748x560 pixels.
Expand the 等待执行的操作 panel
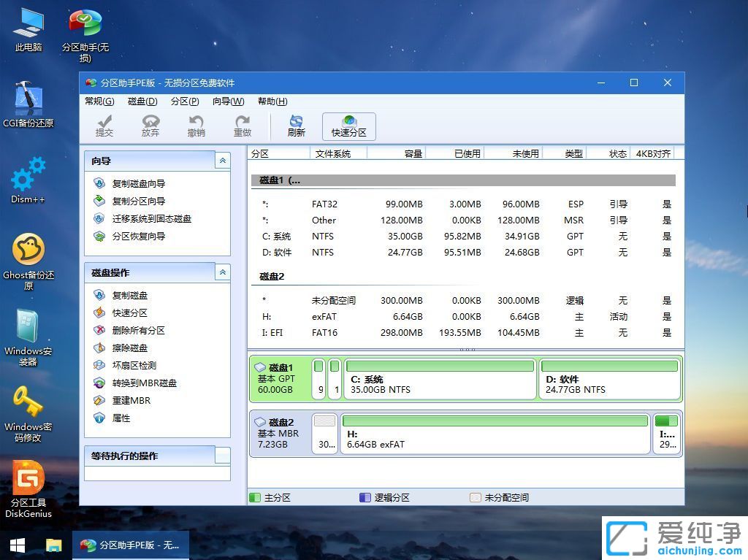[221, 456]
